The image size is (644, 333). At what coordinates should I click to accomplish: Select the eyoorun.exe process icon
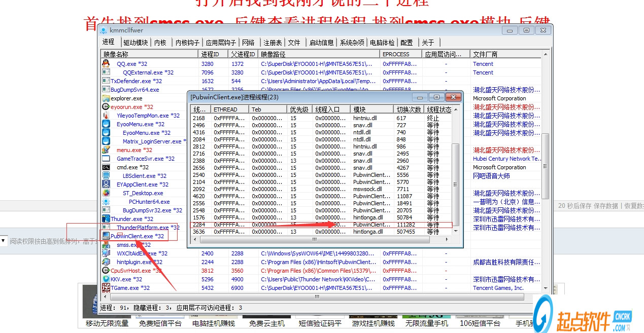coord(106,107)
